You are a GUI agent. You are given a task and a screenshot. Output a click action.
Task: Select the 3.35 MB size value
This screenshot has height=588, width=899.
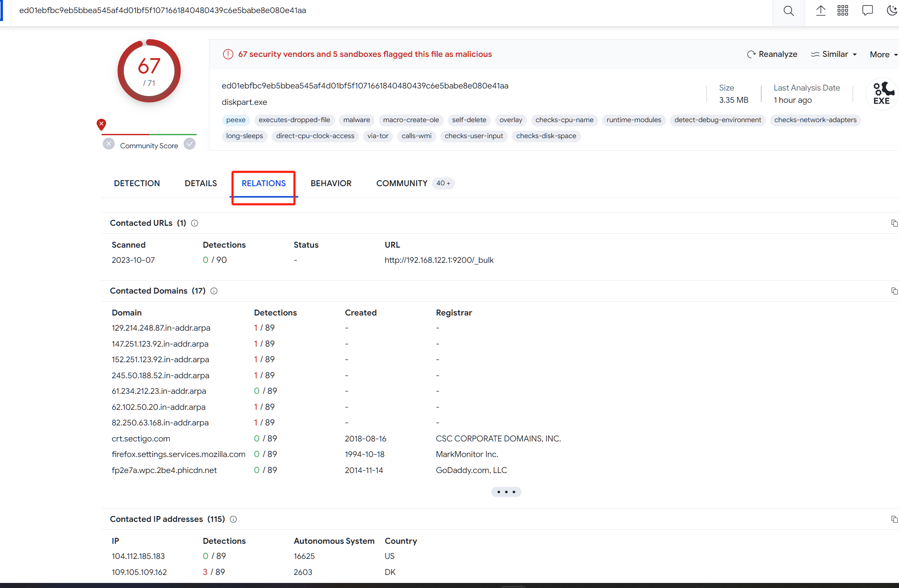(x=734, y=100)
